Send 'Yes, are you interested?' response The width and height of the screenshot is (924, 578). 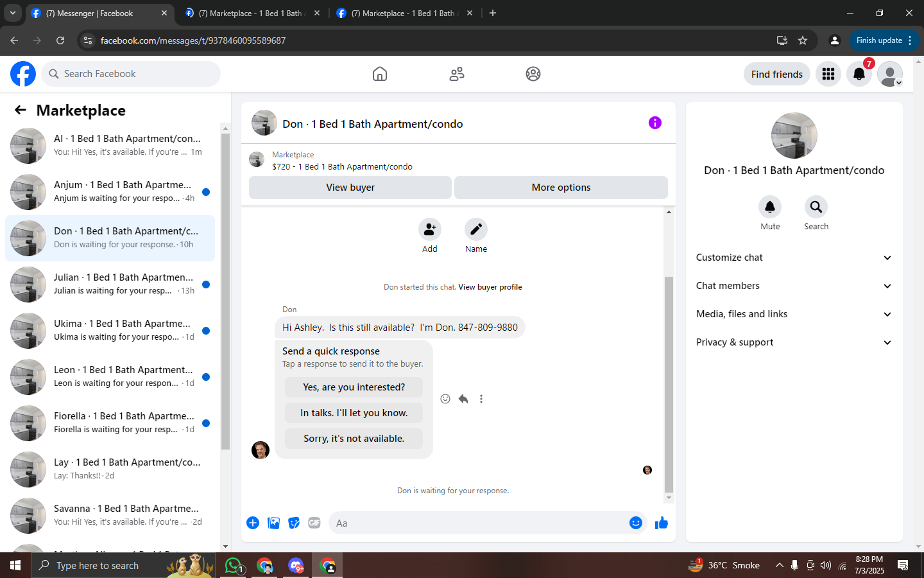354,387
